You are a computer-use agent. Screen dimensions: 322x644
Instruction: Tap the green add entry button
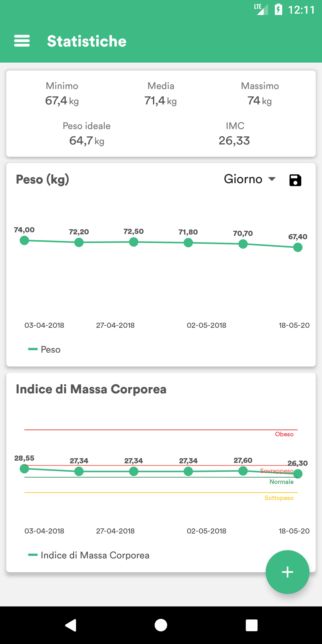(287, 572)
